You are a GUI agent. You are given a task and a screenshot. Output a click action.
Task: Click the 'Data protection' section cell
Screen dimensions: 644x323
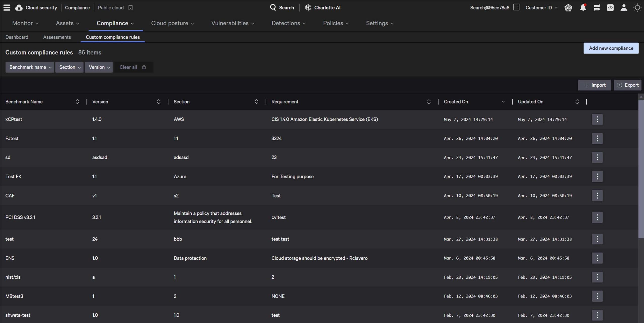(190, 258)
